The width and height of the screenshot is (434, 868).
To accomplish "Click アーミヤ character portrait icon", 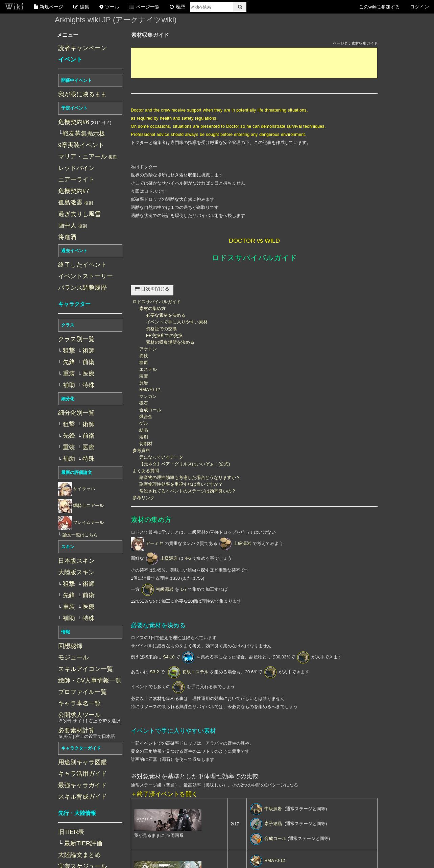I will [138, 544].
